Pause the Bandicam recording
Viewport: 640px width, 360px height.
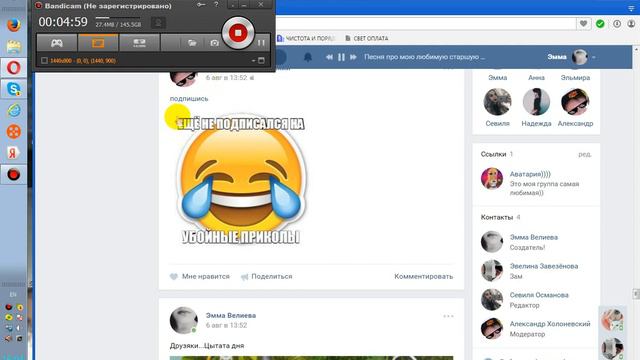(x=261, y=43)
